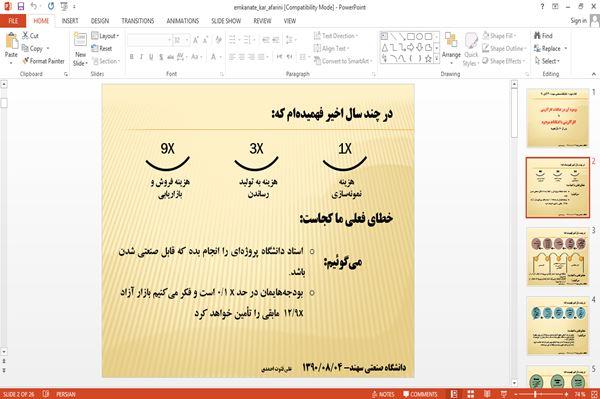Align text right
Image resolution: width=600 pixels, height=399 pixels.
(x=251, y=57)
